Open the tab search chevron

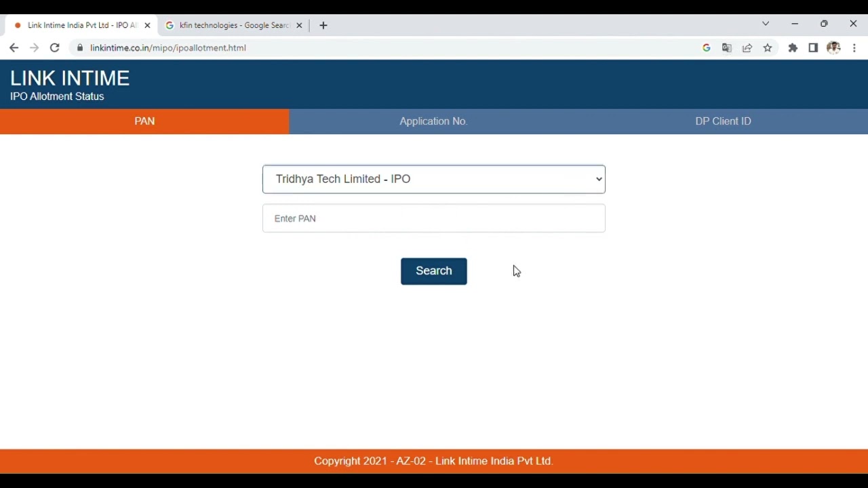pyautogui.click(x=766, y=24)
